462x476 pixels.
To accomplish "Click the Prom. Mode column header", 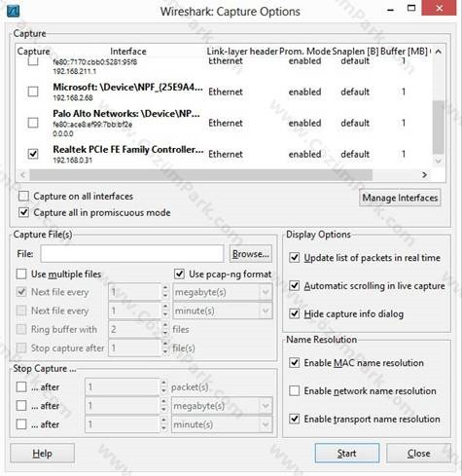I will tap(304, 52).
